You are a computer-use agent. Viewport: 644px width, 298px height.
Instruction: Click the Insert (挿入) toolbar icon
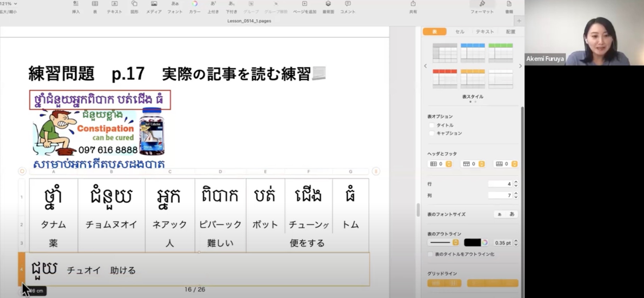(x=76, y=4)
